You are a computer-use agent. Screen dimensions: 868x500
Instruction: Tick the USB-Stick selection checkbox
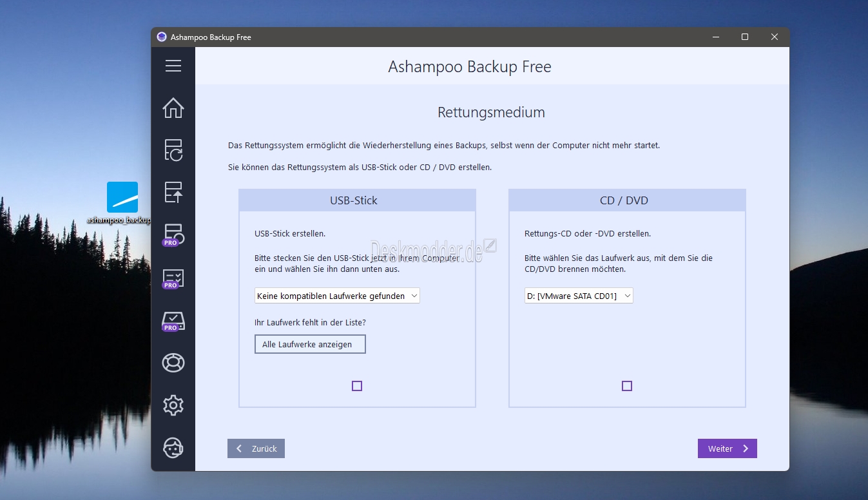click(x=357, y=386)
